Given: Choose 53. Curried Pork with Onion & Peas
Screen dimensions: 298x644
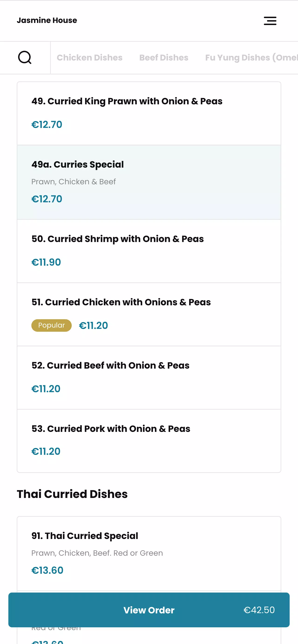Looking at the screenshot, I should [x=149, y=441].
